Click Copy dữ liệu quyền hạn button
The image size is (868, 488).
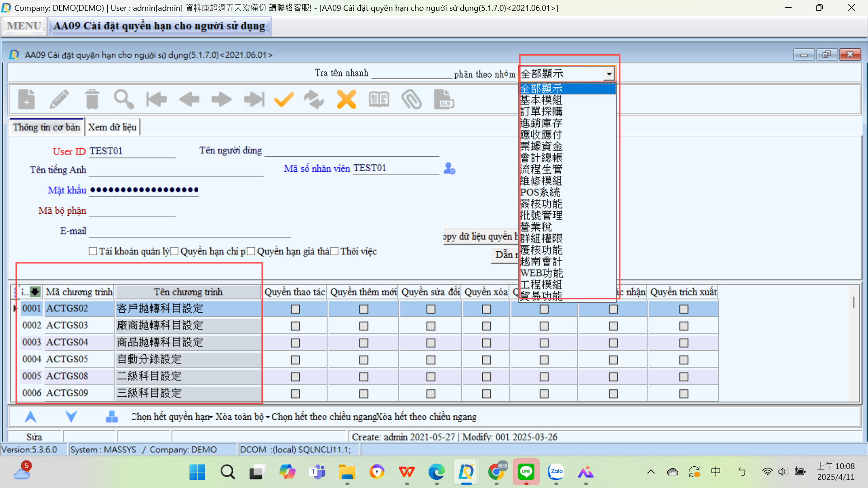point(481,236)
